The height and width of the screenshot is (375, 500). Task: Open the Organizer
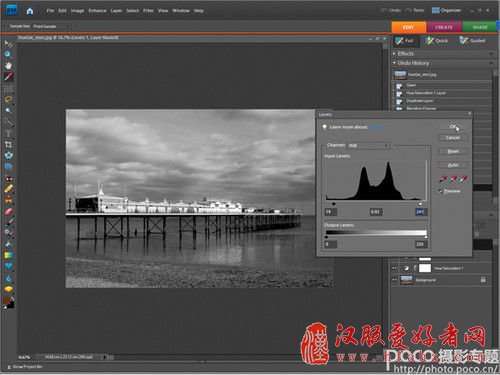click(x=447, y=10)
